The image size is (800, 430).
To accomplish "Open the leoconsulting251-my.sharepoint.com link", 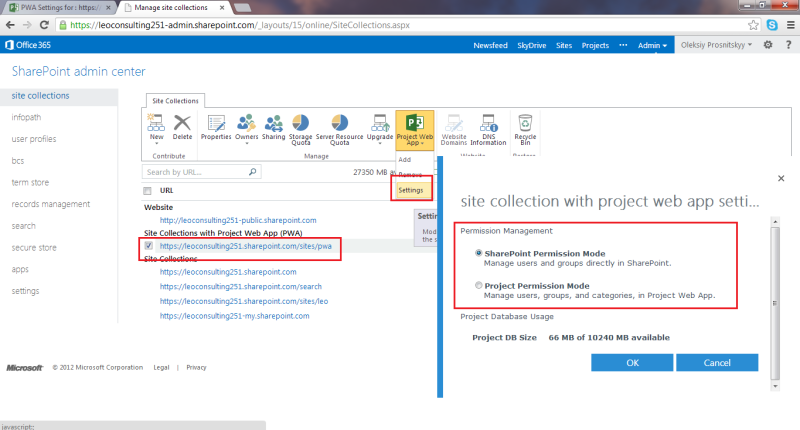I will coord(234,316).
